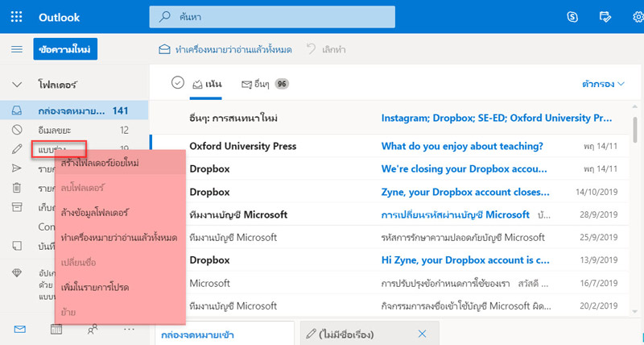
Task: Open Skype from the header
Action: click(572, 17)
